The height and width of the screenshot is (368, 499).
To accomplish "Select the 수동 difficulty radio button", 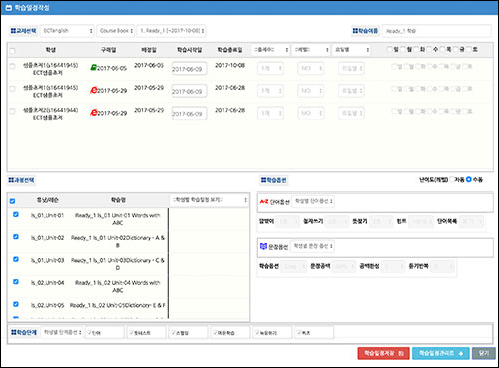I will [x=469, y=179].
